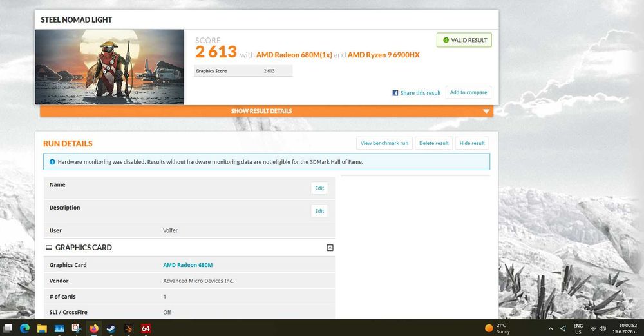The image size is (644, 336).
Task: Click Share this result link
Action: pyautogui.click(x=420, y=93)
